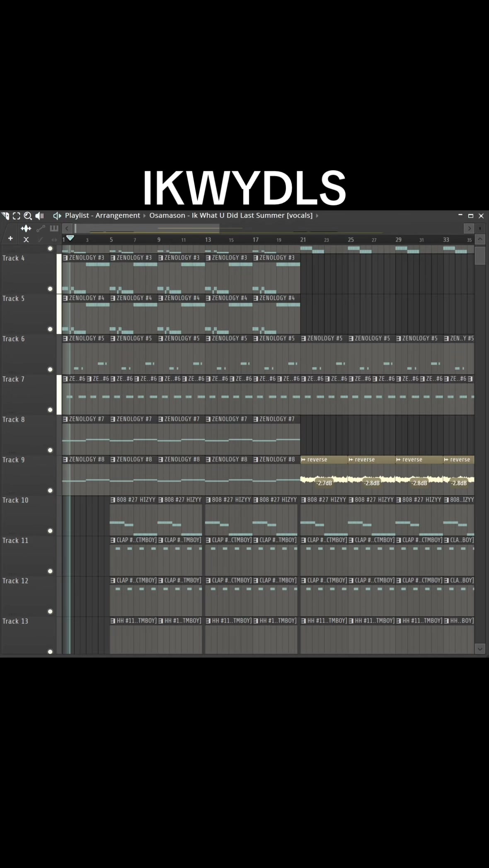Open the Playlist options speaker-arrow menu
The height and width of the screenshot is (868, 489).
(x=57, y=215)
